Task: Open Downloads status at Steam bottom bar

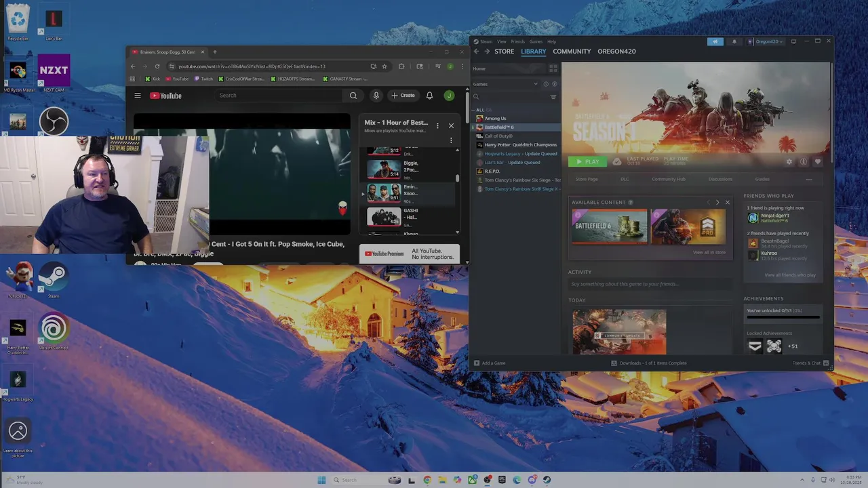Action: click(649, 363)
